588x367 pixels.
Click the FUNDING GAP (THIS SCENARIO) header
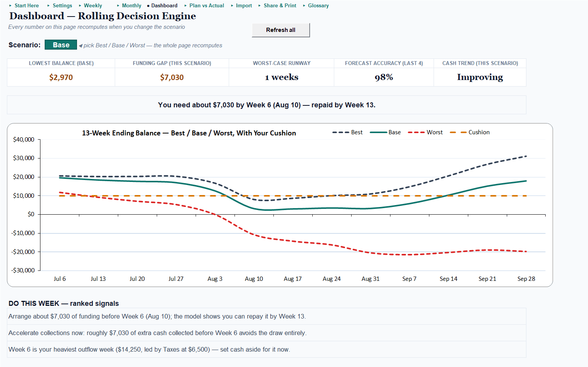click(172, 63)
